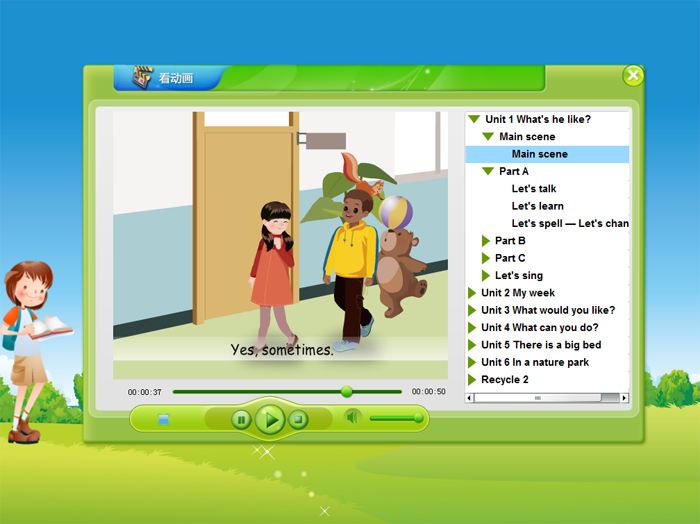Select the Part C label
Image resolution: width=700 pixels, height=524 pixels.
(510, 258)
